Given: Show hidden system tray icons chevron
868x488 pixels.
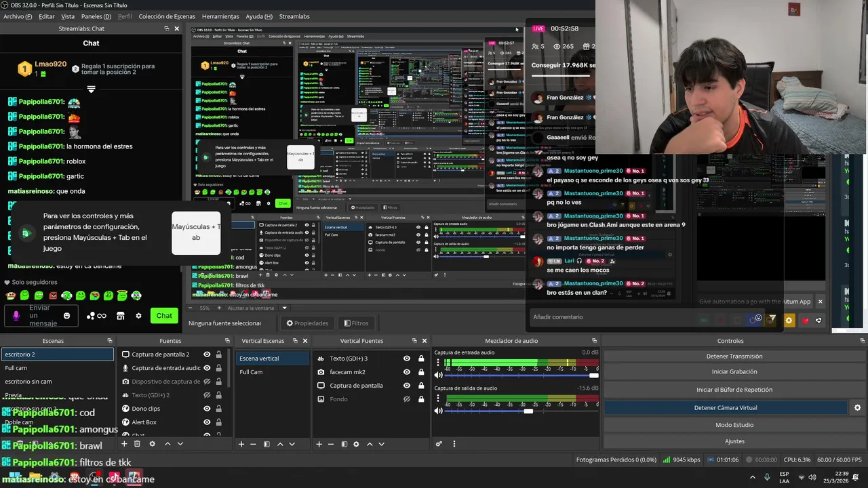Looking at the screenshot, I should point(751,477).
